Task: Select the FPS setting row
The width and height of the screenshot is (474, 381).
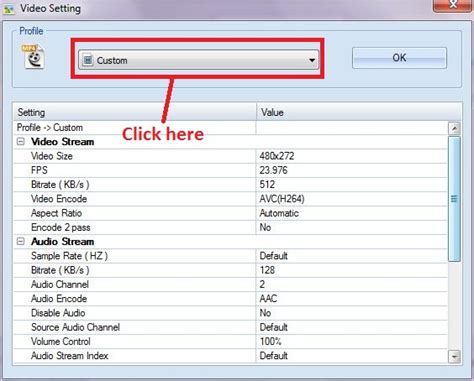Action: [x=231, y=170]
